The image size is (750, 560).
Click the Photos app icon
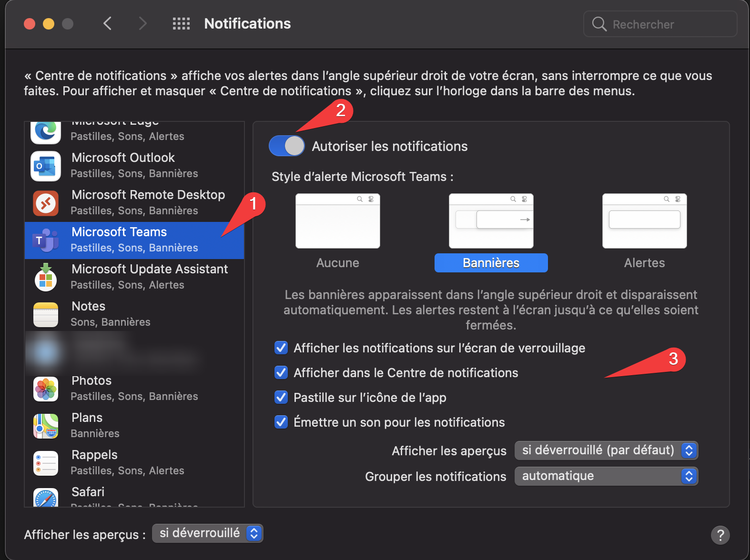tap(46, 389)
